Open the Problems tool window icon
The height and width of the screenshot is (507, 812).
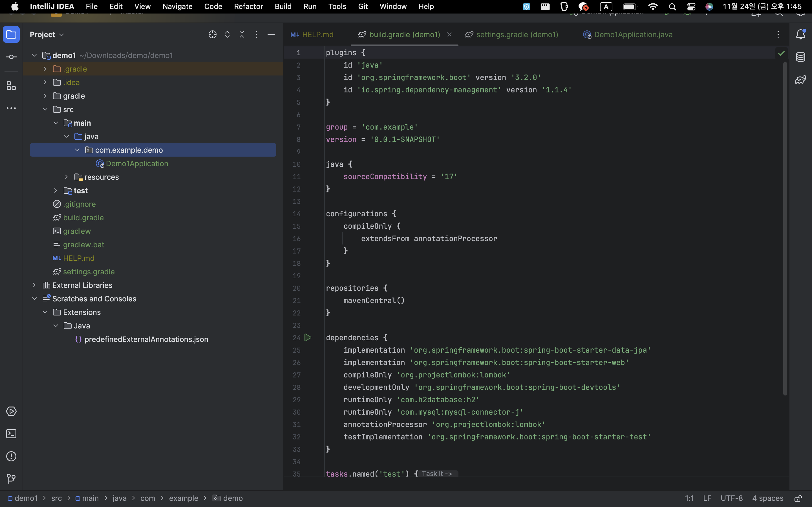(x=11, y=456)
